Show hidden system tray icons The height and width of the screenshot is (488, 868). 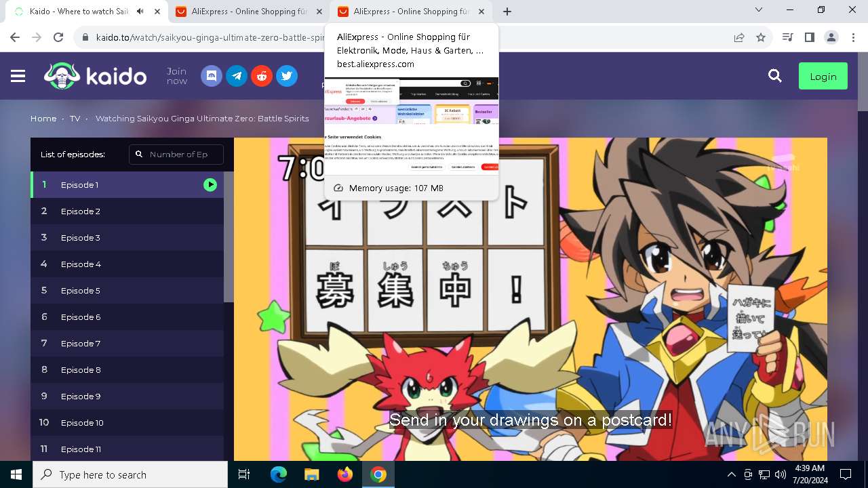tap(731, 474)
